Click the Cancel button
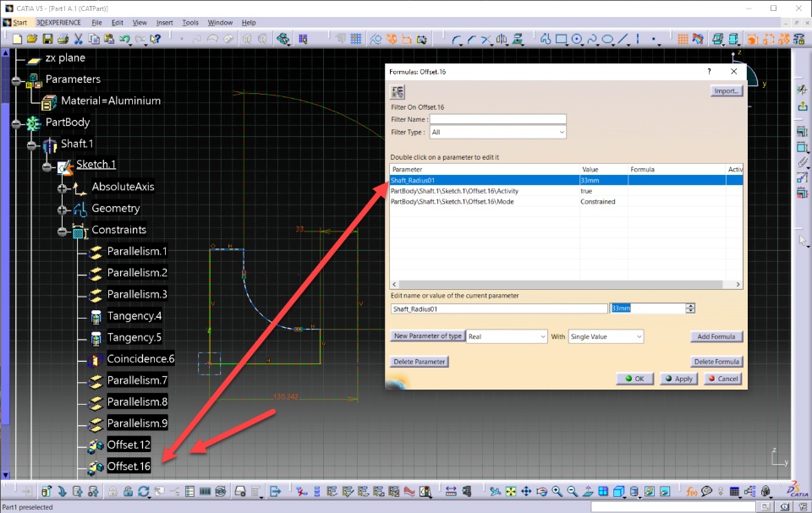812x513 pixels. (723, 379)
